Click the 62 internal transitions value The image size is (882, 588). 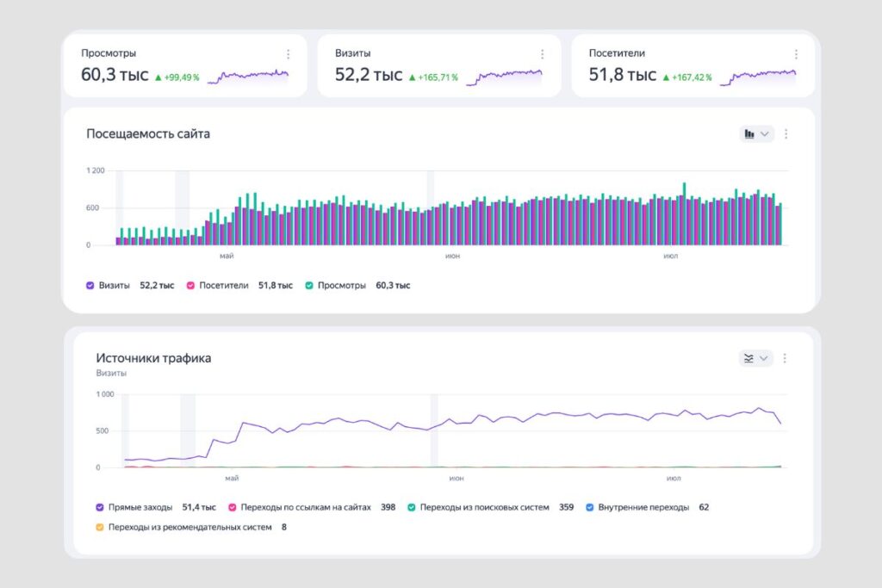tap(704, 507)
